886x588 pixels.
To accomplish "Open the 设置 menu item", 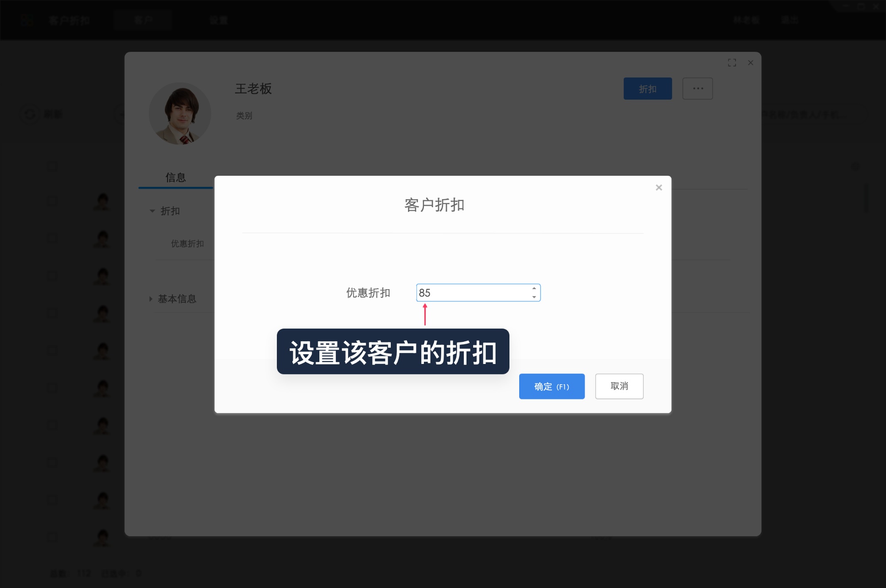I will click(x=218, y=20).
